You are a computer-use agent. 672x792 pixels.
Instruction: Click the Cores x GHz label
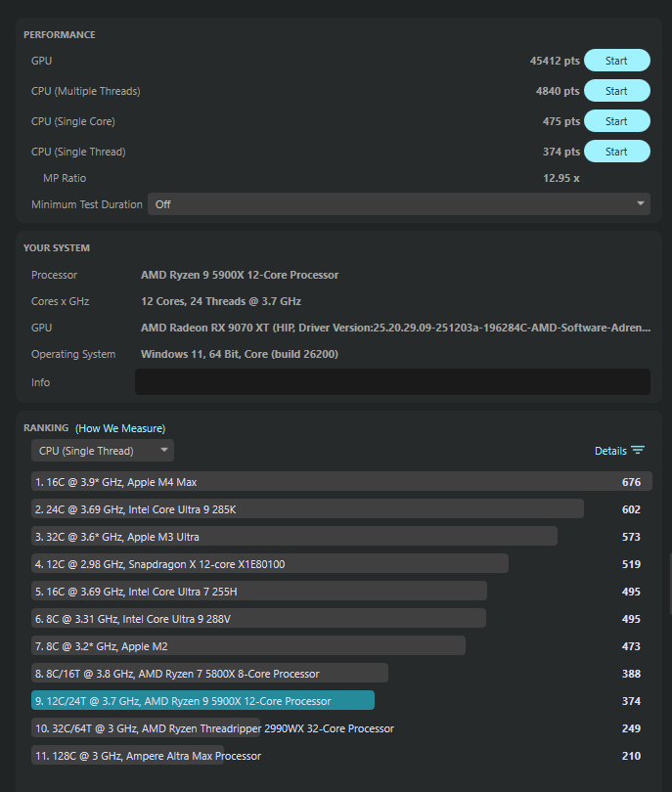[60, 301]
